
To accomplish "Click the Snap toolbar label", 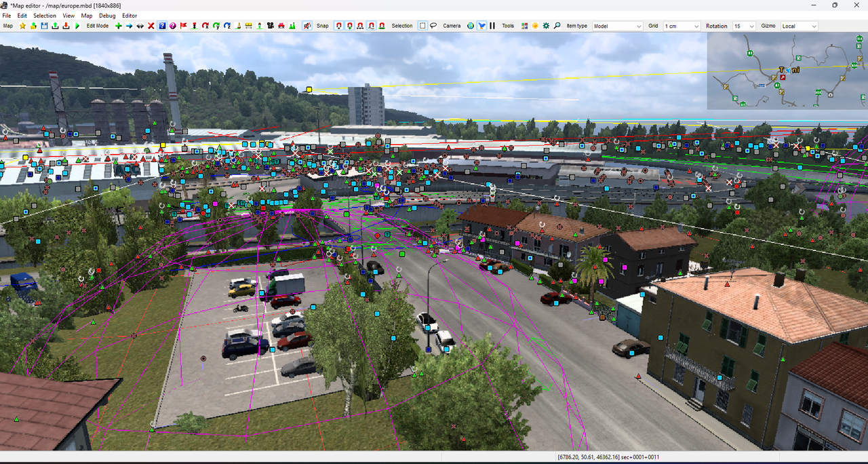I will pyautogui.click(x=322, y=26).
